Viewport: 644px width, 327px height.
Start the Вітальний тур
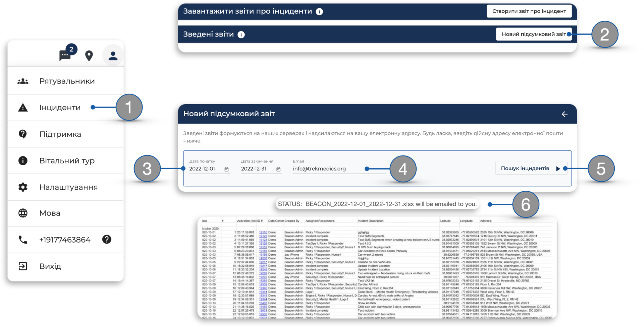click(x=67, y=161)
